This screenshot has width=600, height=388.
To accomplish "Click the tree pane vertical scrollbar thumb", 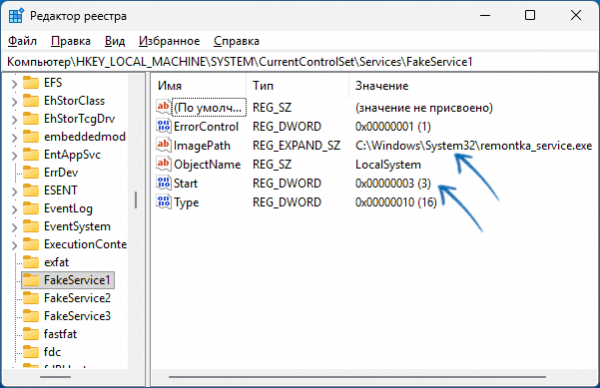I will [135, 200].
